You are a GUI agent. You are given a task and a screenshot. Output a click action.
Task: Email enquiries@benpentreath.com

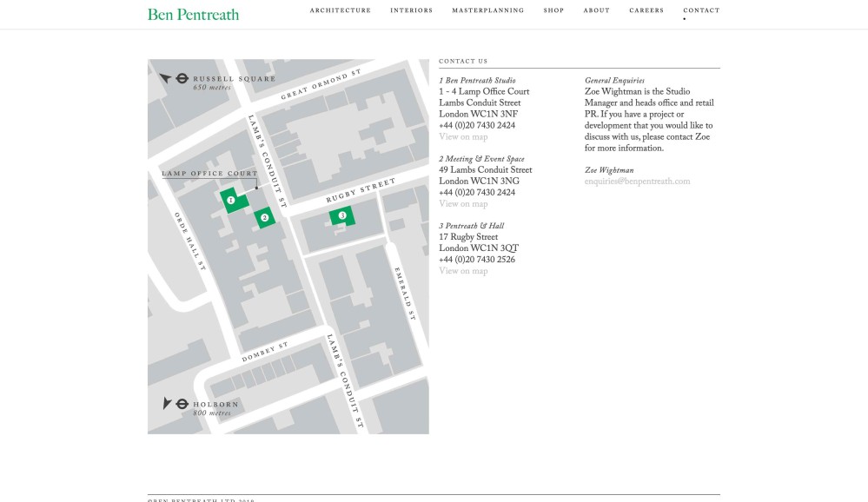point(637,182)
